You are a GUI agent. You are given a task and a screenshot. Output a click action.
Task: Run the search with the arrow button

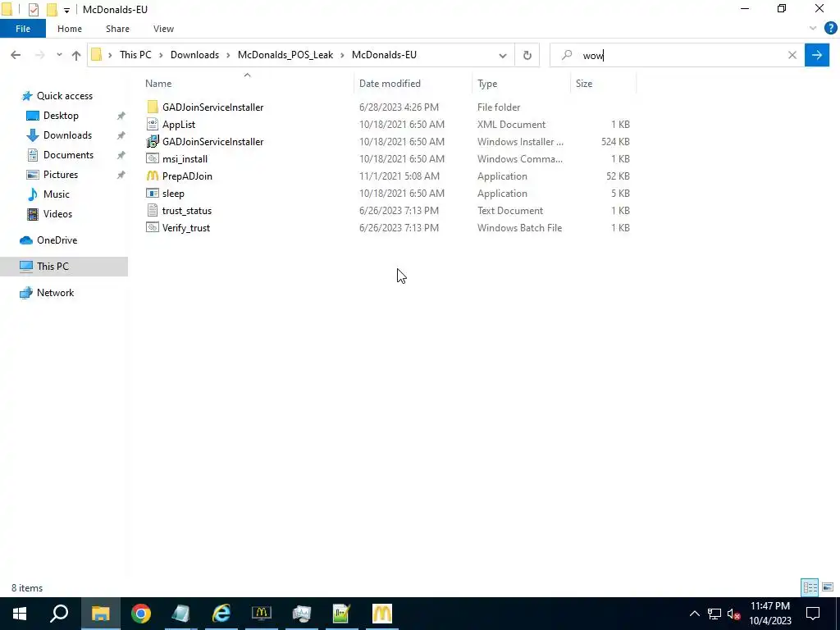[x=817, y=55]
